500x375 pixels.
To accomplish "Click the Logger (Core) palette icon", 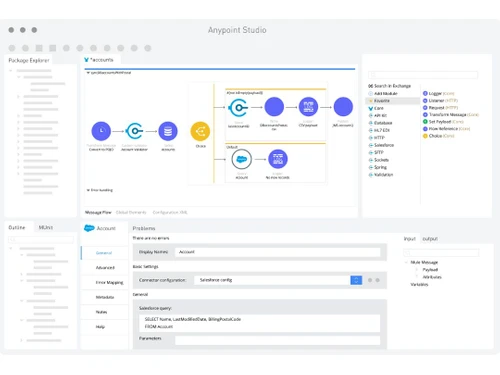I will tap(425, 93).
